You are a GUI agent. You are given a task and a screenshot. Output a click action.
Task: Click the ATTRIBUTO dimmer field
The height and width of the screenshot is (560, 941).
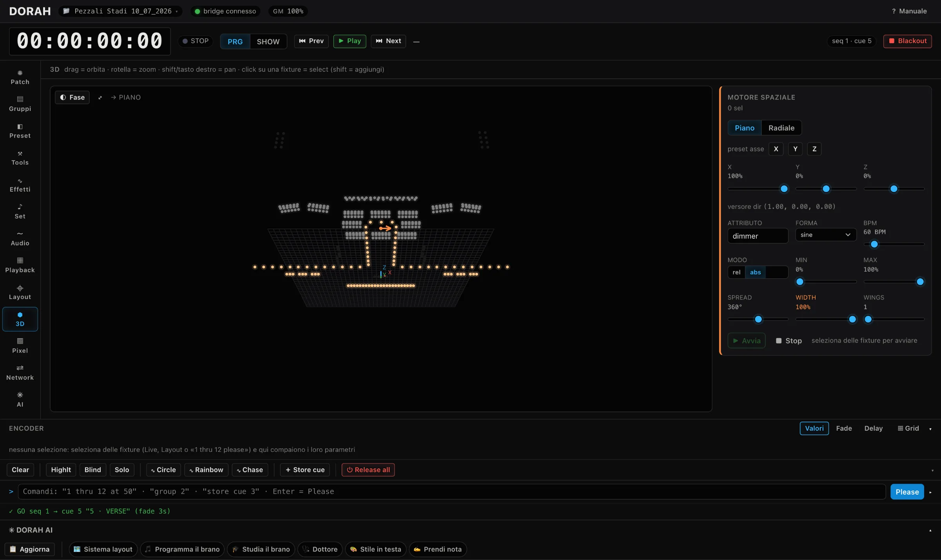(x=758, y=236)
